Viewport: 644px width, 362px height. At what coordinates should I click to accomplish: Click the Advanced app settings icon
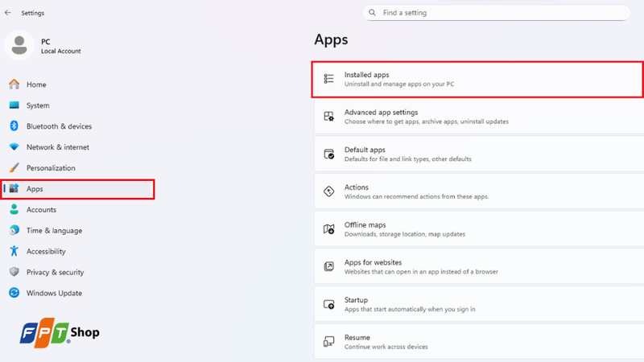point(329,117)
